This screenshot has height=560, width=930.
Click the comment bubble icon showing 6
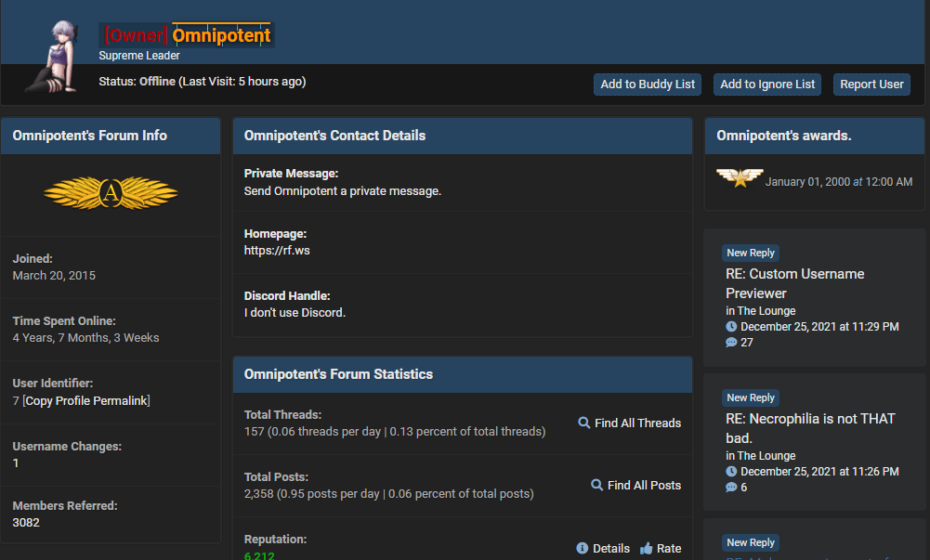(731, 488)
